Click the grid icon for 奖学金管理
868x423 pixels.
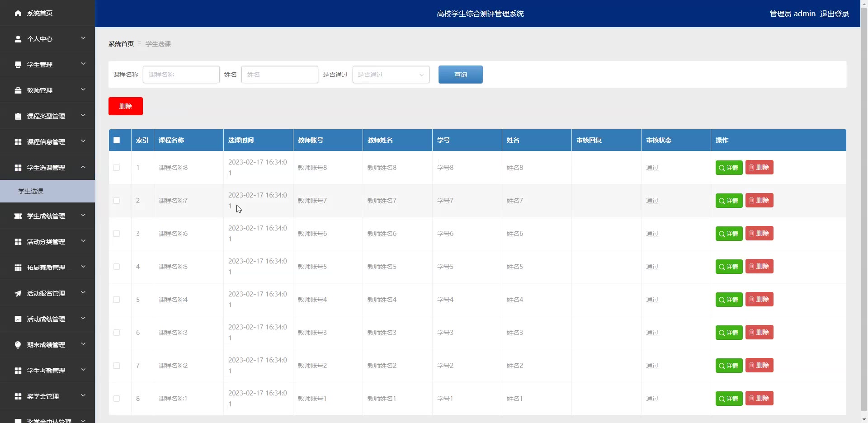(18, 396)
